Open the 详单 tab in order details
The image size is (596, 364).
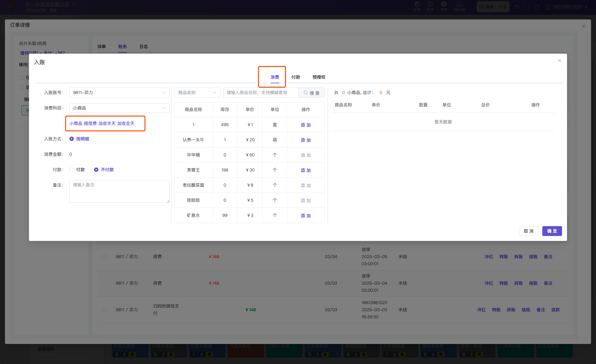pyautogui.click(x=101, y=47)
